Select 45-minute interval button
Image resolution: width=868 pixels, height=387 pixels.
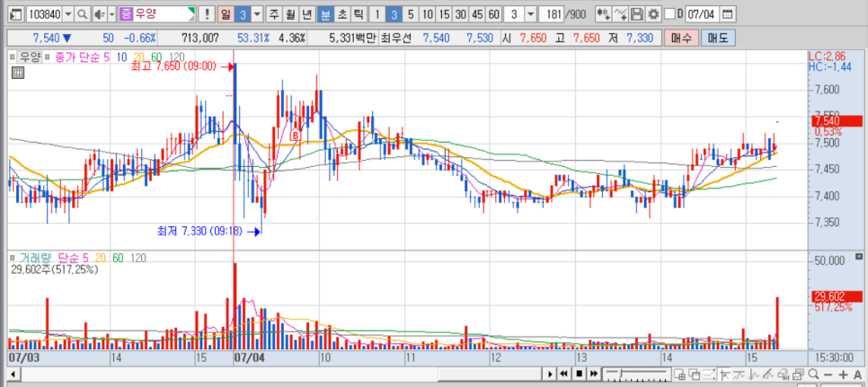[x=477, y=13]
